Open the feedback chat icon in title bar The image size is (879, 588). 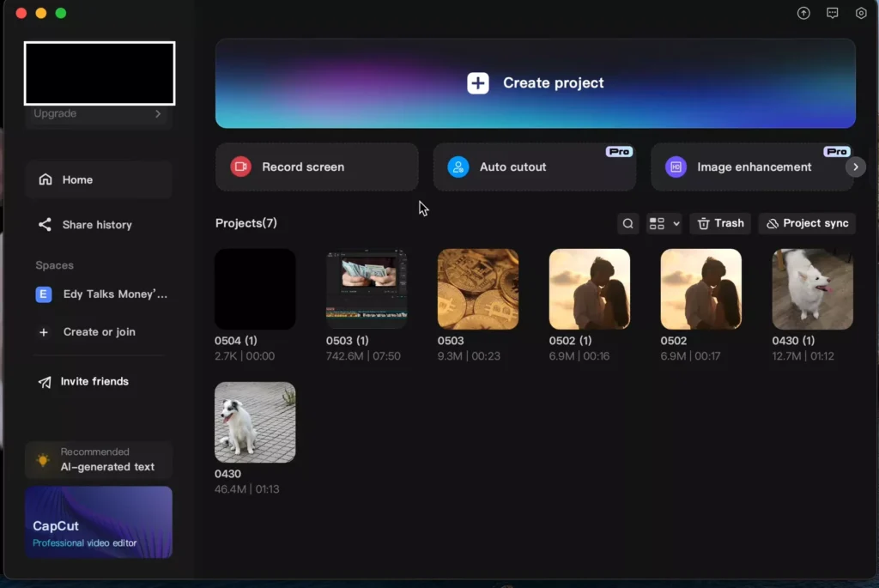pos(832,13)
